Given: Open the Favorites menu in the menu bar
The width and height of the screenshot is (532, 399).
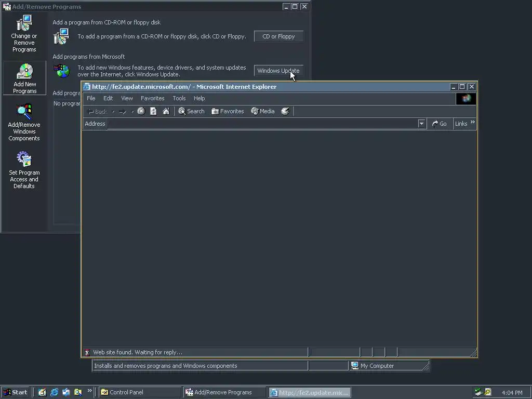Looking at the screenshot, I should [x=152, y=98].
